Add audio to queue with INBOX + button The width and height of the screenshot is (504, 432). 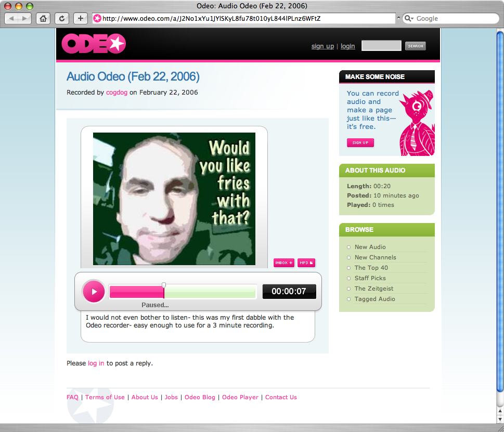[x=284, y=263]
